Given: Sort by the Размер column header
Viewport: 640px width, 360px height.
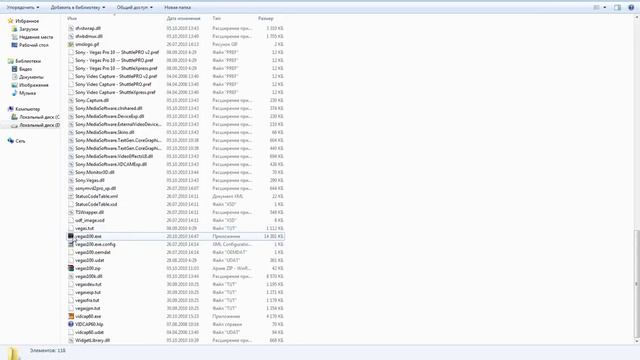Looking at the screenshot, I should 266,18.
